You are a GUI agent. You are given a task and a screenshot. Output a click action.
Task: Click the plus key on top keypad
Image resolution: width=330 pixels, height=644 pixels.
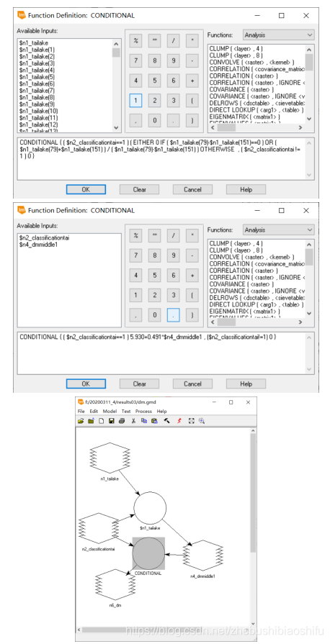(192, 81)
